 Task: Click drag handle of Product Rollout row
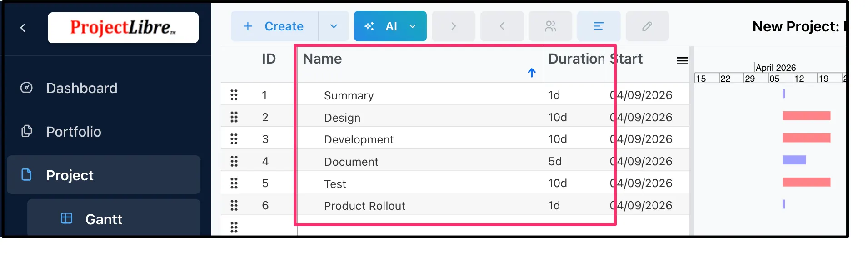[234, 205]
